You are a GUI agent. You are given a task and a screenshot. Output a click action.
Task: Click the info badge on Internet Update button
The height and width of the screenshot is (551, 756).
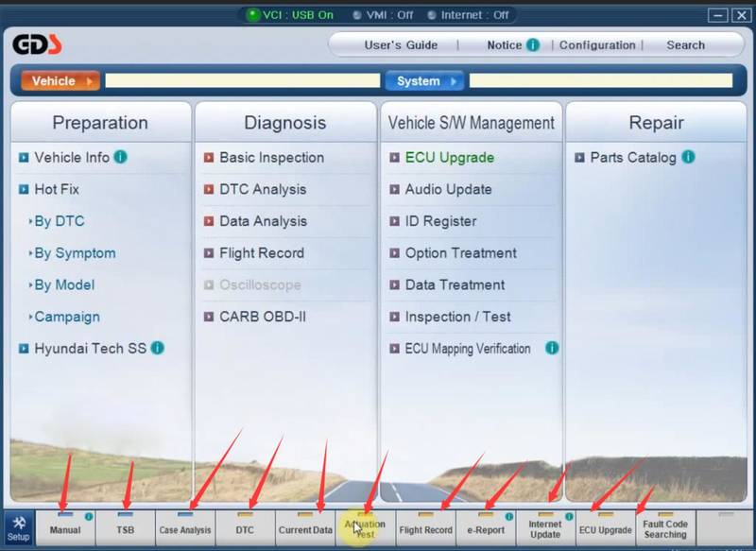click(569, 517)
